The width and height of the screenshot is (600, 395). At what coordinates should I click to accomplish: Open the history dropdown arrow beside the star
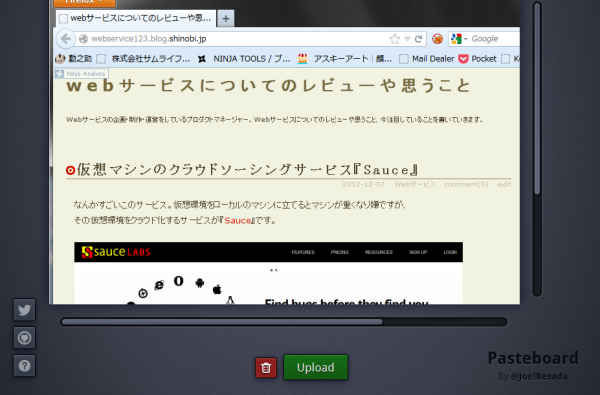[407, 39]
